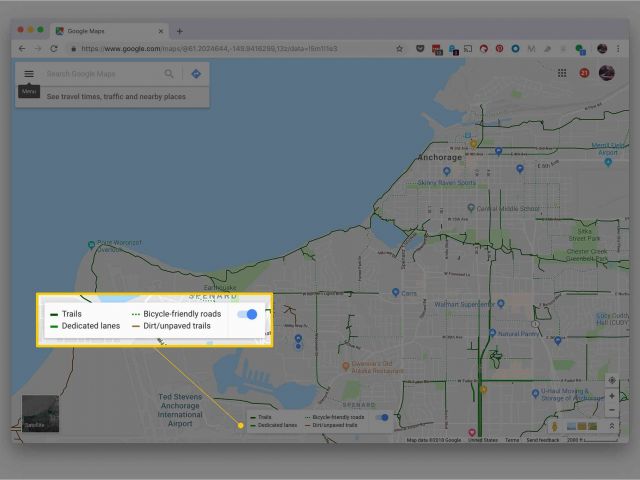Click the first imagery thumbnail beside Pegman
The width and height of the screenshot is (640, 480).
coord(571,427)
